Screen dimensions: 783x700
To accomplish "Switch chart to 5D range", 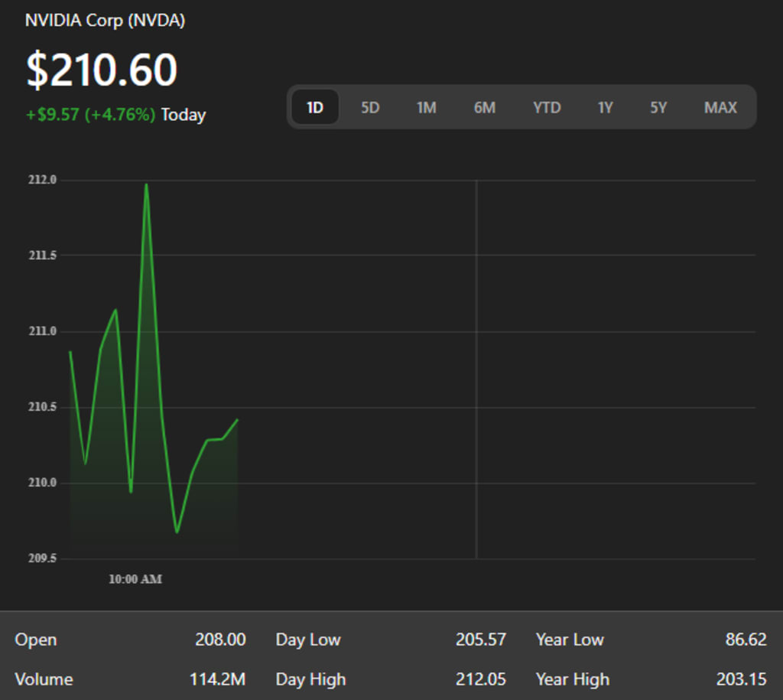I will [370, 107].
